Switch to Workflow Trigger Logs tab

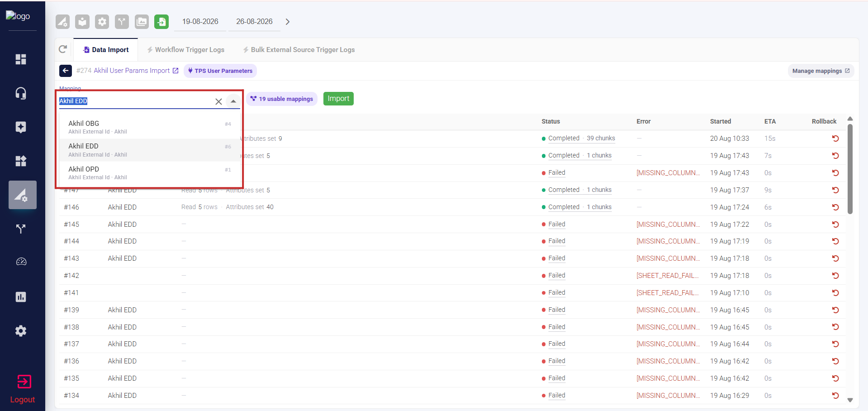pos(185,50)
